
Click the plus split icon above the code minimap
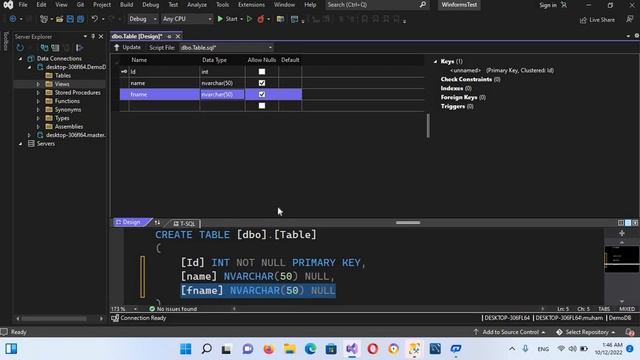622,233
